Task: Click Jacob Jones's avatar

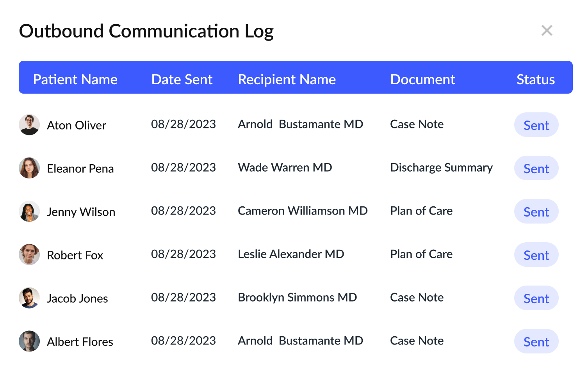Action: 29,298
